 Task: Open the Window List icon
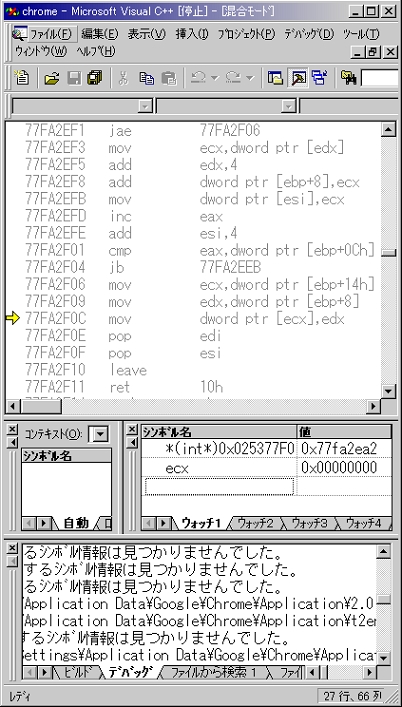pyautogui.click(x=320, y=78)
